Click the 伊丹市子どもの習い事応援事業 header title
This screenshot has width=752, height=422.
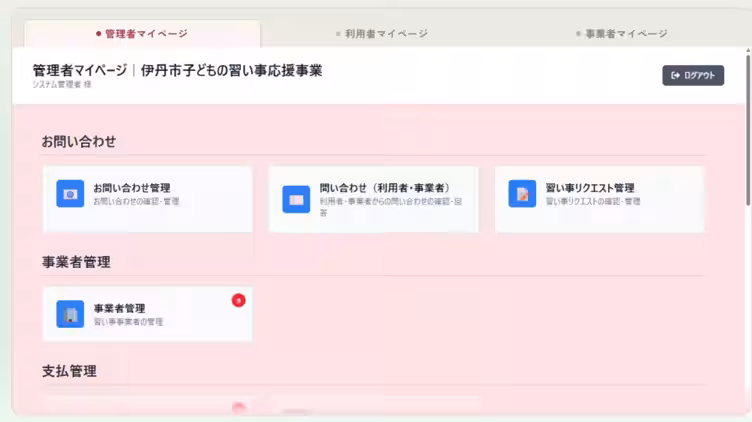point(231,70)
